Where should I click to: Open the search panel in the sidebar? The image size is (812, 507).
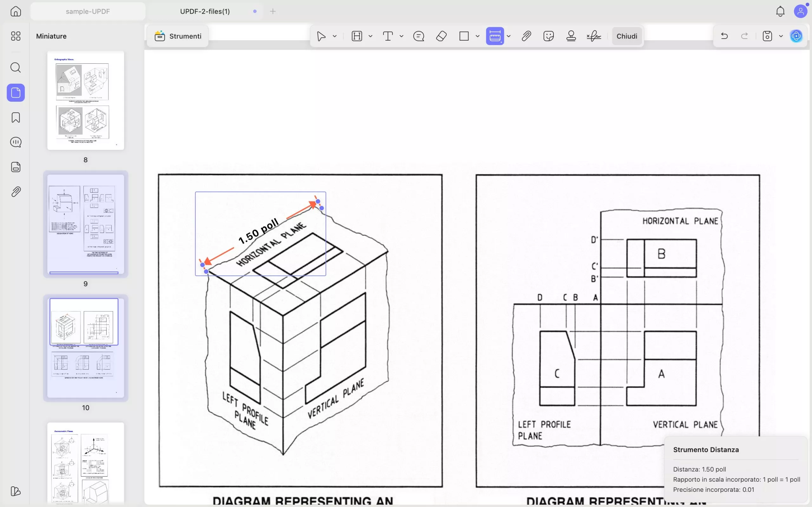point(16,67)
